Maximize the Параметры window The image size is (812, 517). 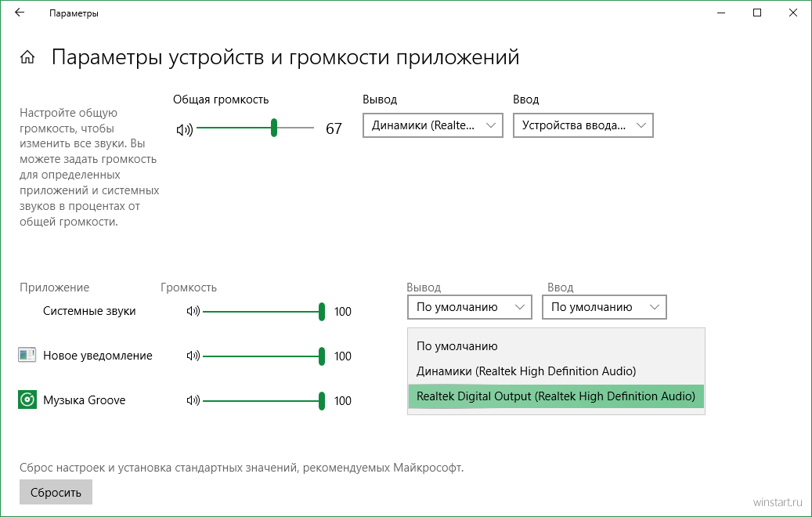tap(757, 13)
